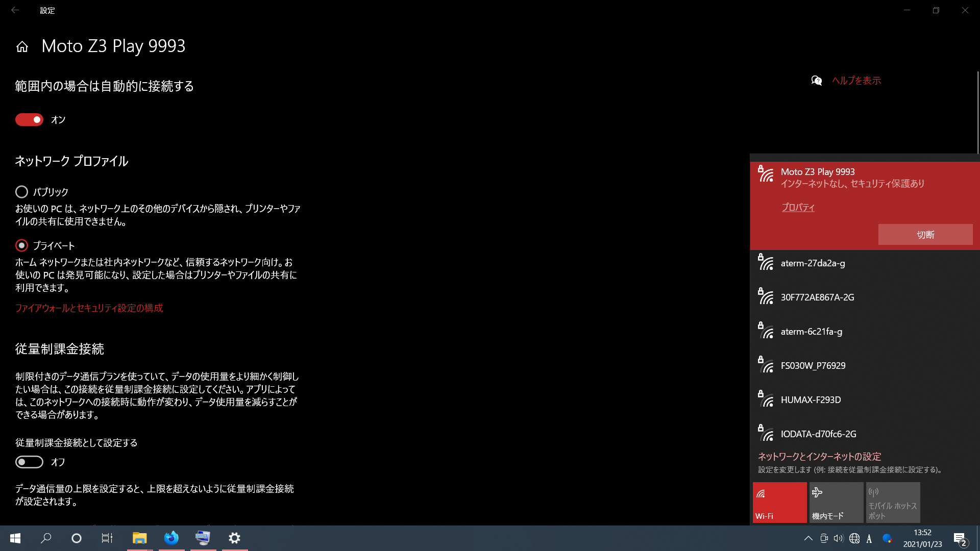Click the home icon beside Moto Z3 Play 9993
Viewport: 980px width, 551px height.
click(22, 47)
